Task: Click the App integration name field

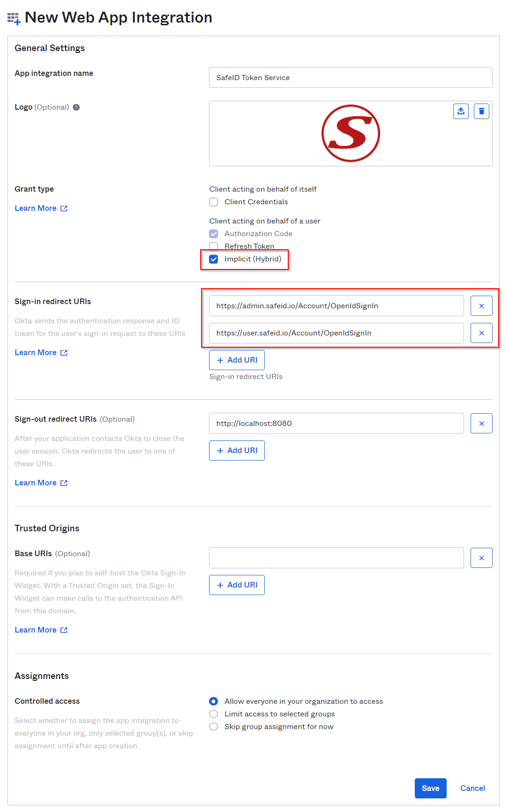Action: 351,78
